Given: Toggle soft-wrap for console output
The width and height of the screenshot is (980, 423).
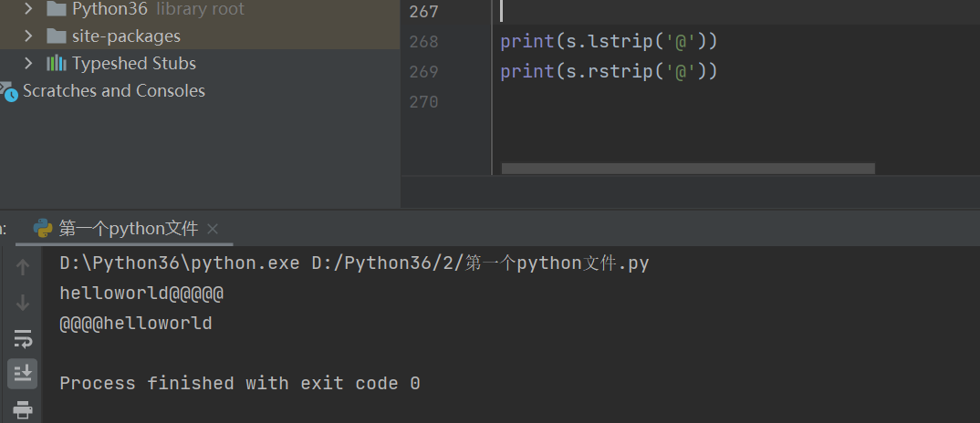Looking at the screenshot, I should [x=23, y=339].
